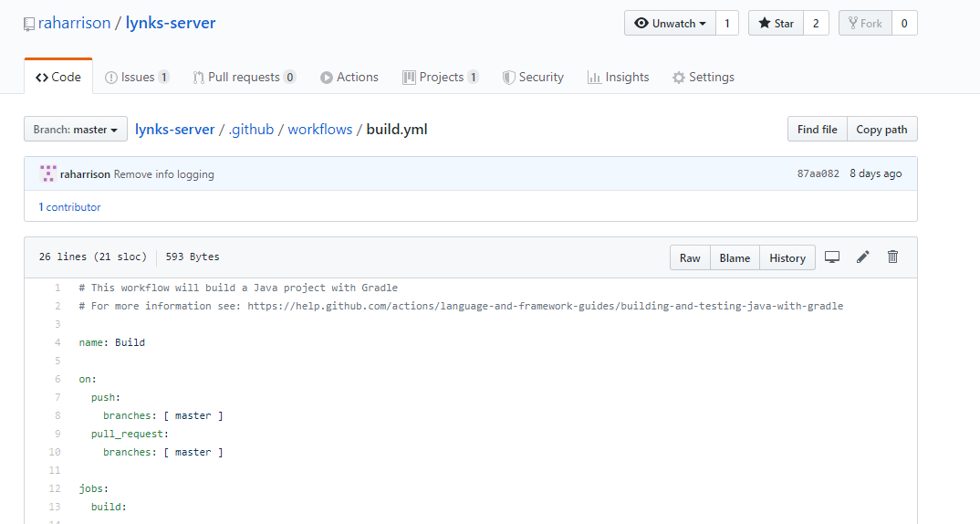Go to the Actions tab
Screen dimensions: 980x524
coord(349,77)
